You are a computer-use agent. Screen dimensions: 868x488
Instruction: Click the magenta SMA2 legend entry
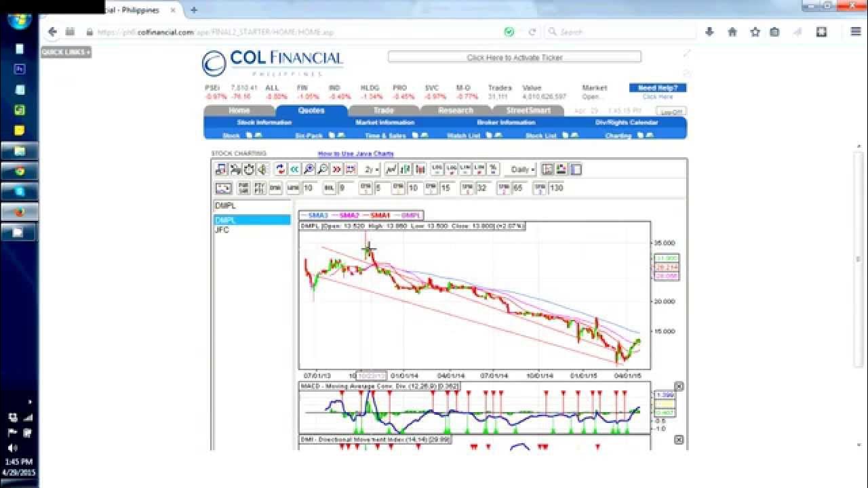point(344,215)
